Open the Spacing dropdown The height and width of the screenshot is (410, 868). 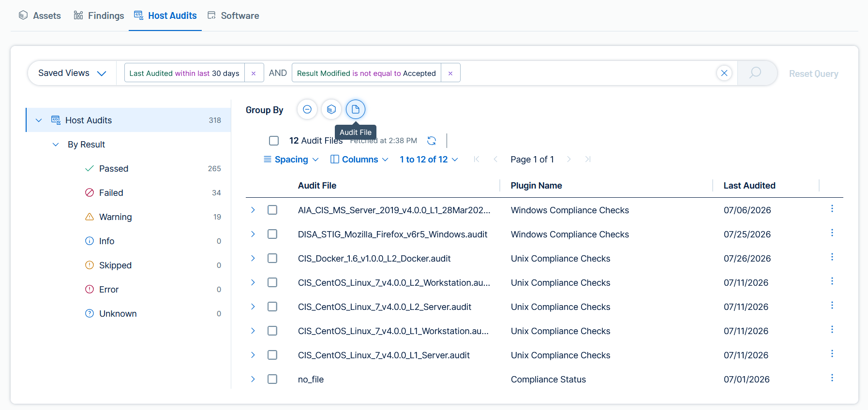click(x=291, y=160)
